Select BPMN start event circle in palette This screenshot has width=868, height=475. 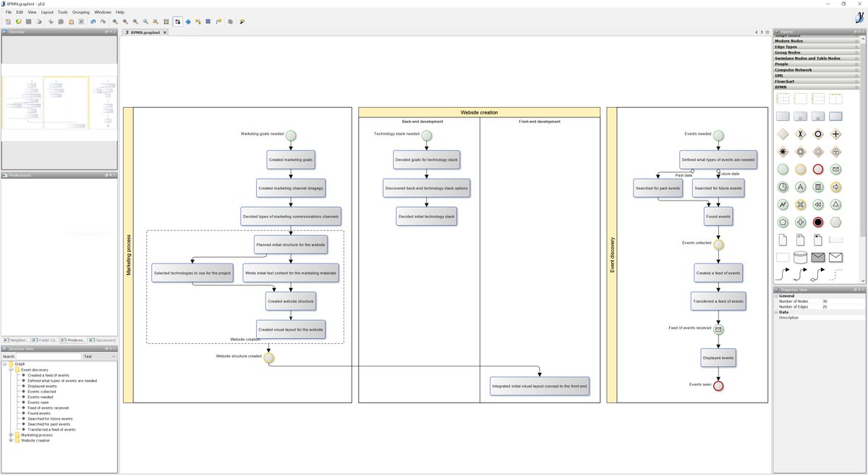click(783, 169)
